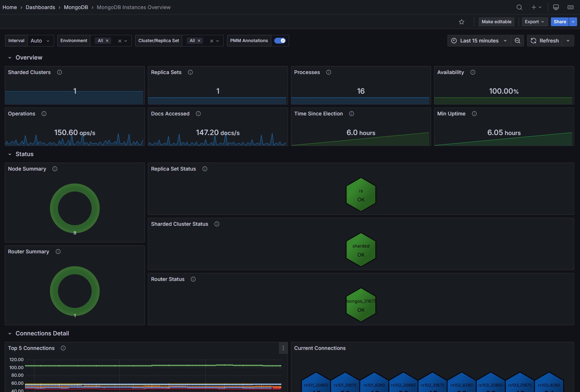The image size is (580, 392).
Task: Click the mongos_31675 OK hexagon
Action: [361, 305]
